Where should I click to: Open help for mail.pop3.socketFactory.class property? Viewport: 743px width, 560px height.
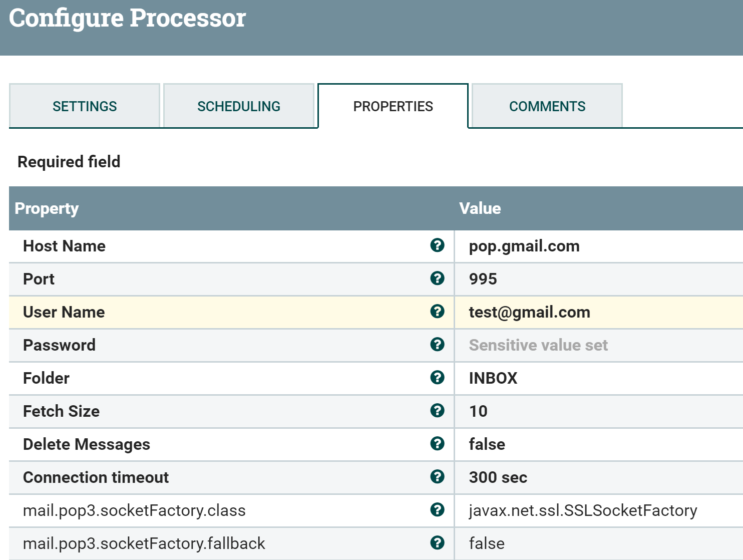(x=438, y=510)
